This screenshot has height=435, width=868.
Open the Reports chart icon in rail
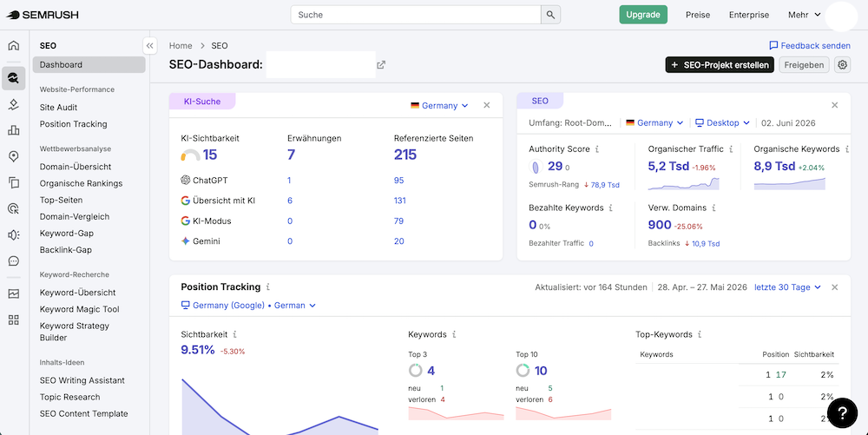pos(13,293)
